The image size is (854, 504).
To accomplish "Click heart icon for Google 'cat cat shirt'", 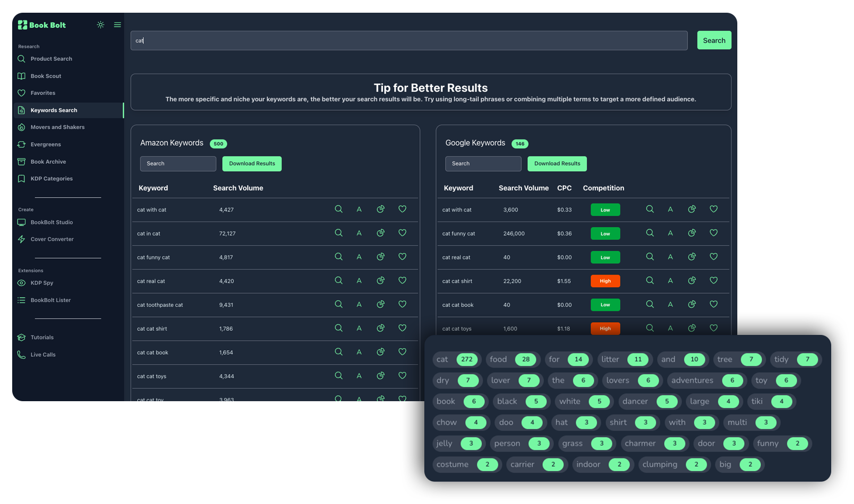I will (x=713, y=281).
